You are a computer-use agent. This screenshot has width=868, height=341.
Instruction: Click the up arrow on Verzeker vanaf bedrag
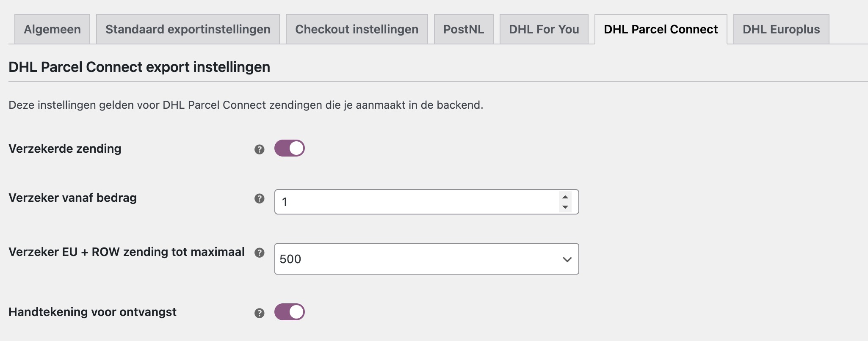click(565, 197)
